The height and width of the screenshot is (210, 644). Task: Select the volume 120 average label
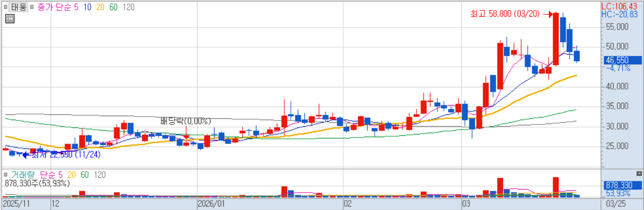[100, 175]
